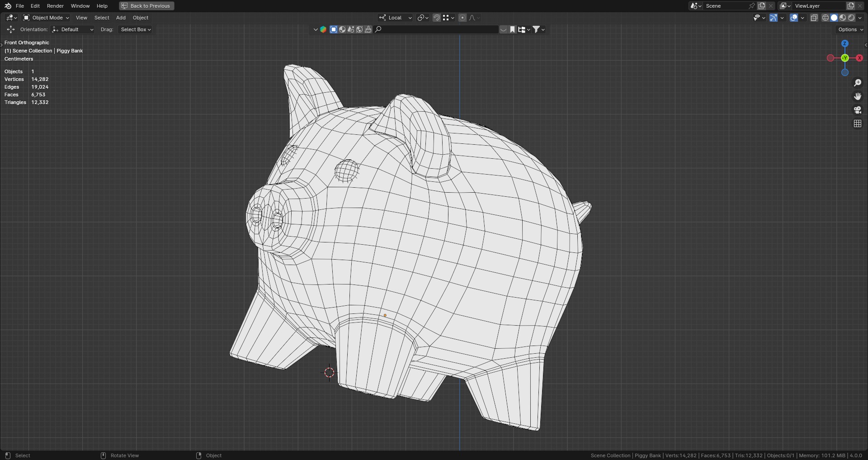The height and width of the screenshot is (460, 868).
Task: Open the overlays options dropdown arrow
Action: click(x=802, y=18)
